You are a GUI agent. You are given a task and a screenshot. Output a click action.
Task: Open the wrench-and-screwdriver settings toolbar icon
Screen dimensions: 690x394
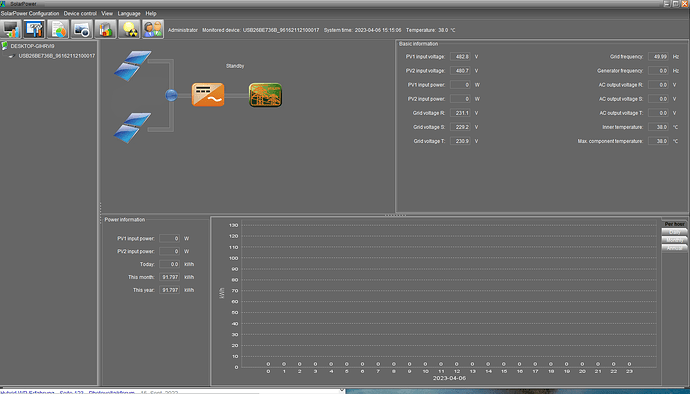click(x=34, y=29)
